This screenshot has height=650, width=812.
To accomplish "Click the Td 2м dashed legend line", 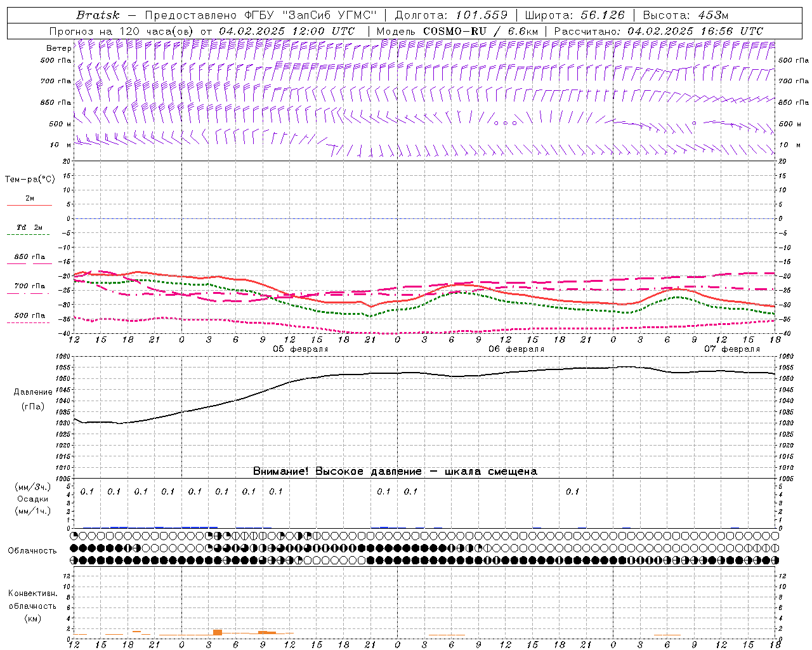I will point(28,234).
